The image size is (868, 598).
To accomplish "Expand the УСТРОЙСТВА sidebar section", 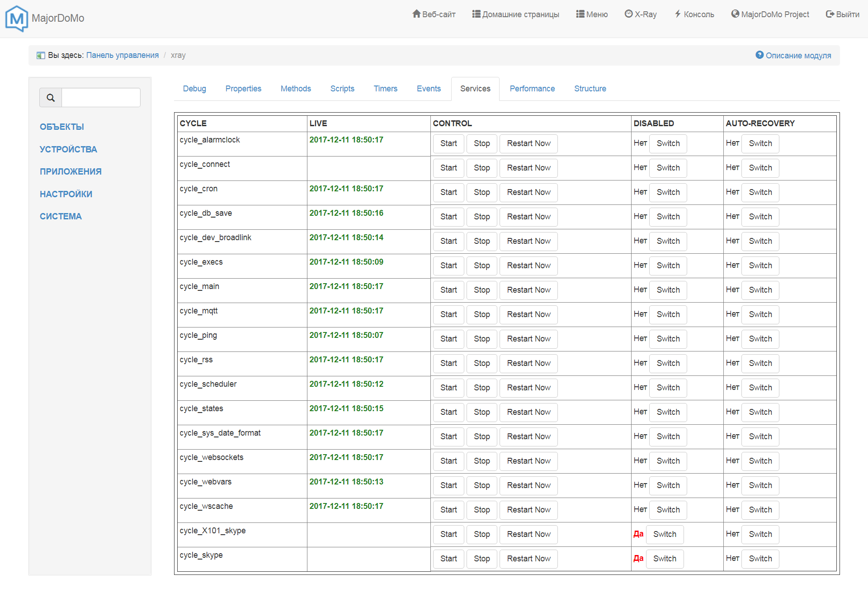I will click(x=68, y=149).
